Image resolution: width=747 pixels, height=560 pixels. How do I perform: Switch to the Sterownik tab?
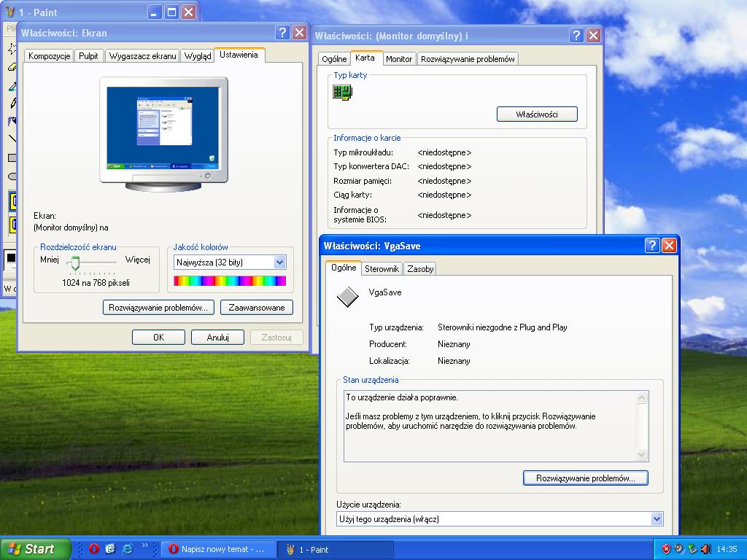(x=382, y=269)
